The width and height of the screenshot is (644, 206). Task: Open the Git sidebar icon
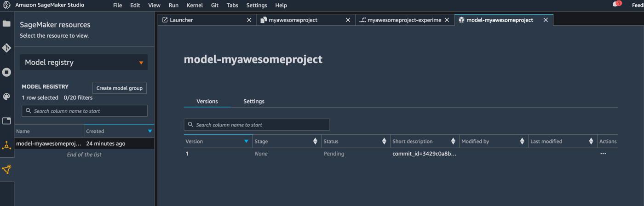click(x=6, y=48)
